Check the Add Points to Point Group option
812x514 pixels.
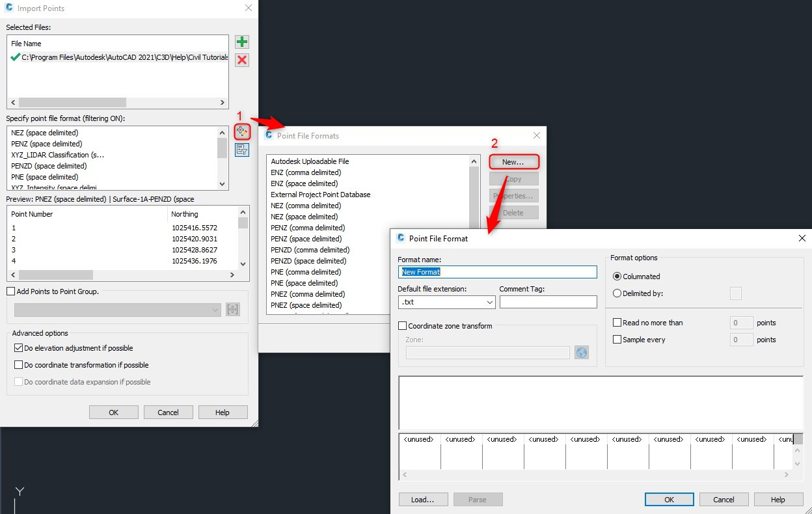(10, 291)
